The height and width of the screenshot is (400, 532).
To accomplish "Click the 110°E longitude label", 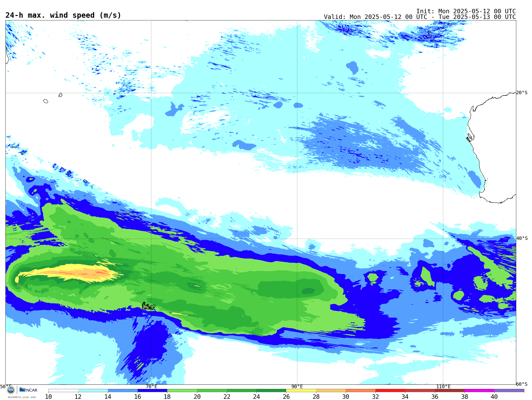I will 443,386.
